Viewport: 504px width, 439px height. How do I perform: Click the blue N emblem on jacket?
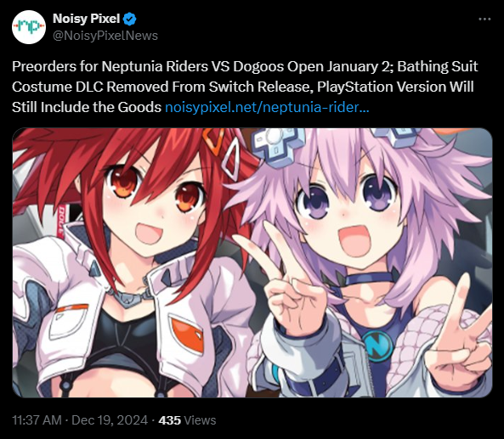coord(377,345)
